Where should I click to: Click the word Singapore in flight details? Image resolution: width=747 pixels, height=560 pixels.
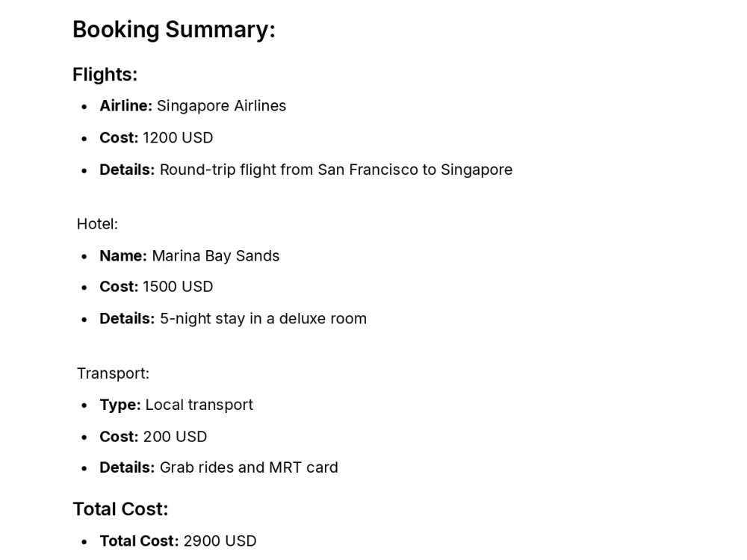[x=477, y=170]
